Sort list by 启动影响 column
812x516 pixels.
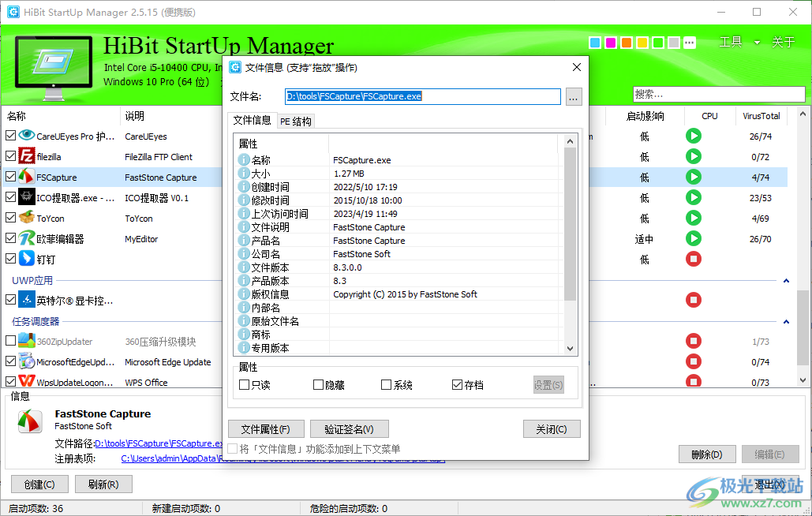[x=645, y=116]
